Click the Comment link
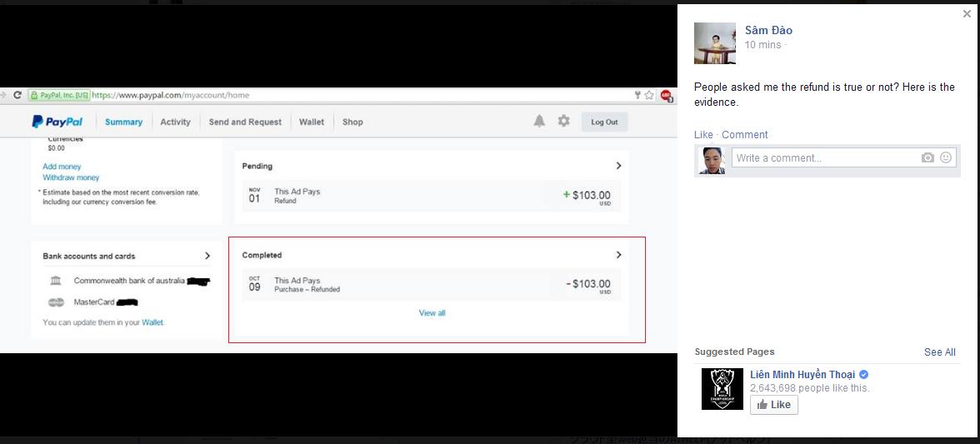 click(x=744, y=134)
